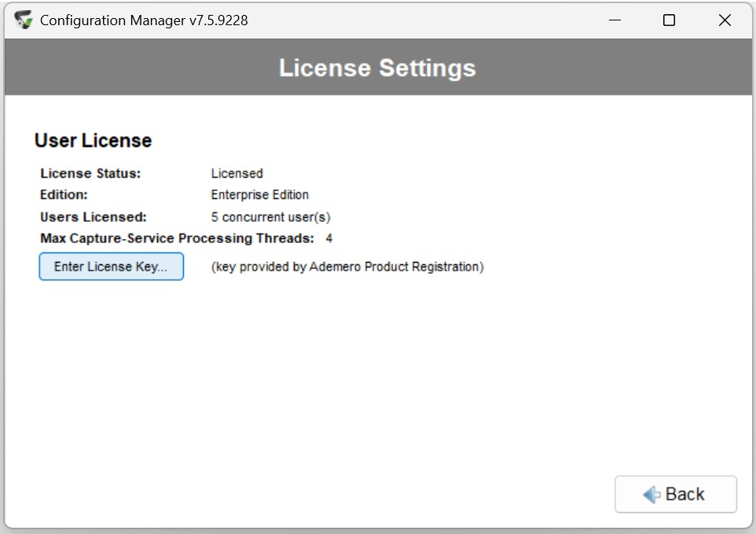Select the Enterprise Edition value text

pos(259,194)
